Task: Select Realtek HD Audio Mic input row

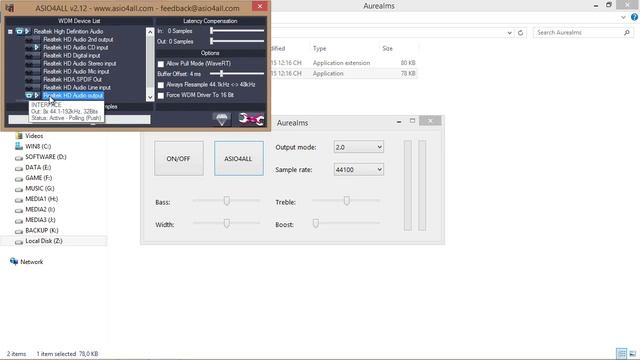Action: pos(76,71)
